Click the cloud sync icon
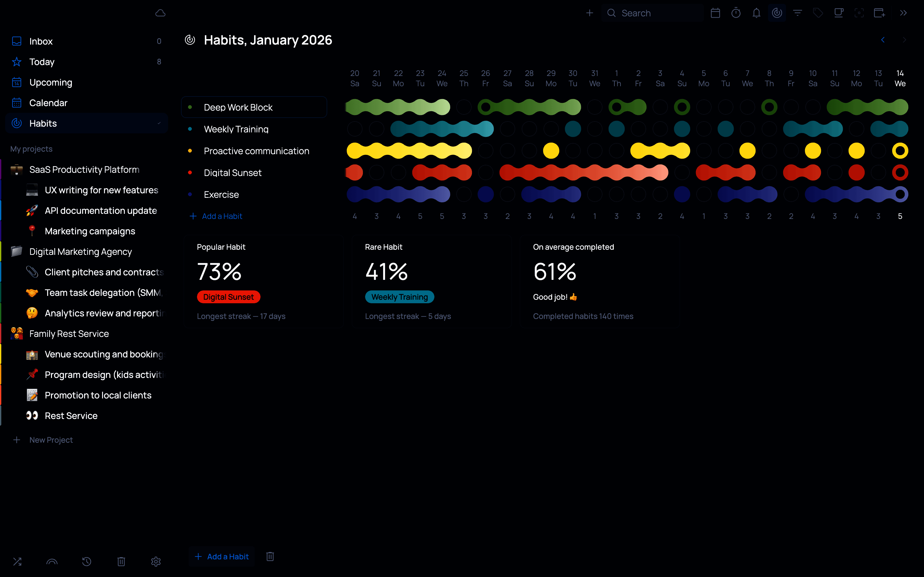The height and width of the screenshot is (577, 924). (160, 13)
